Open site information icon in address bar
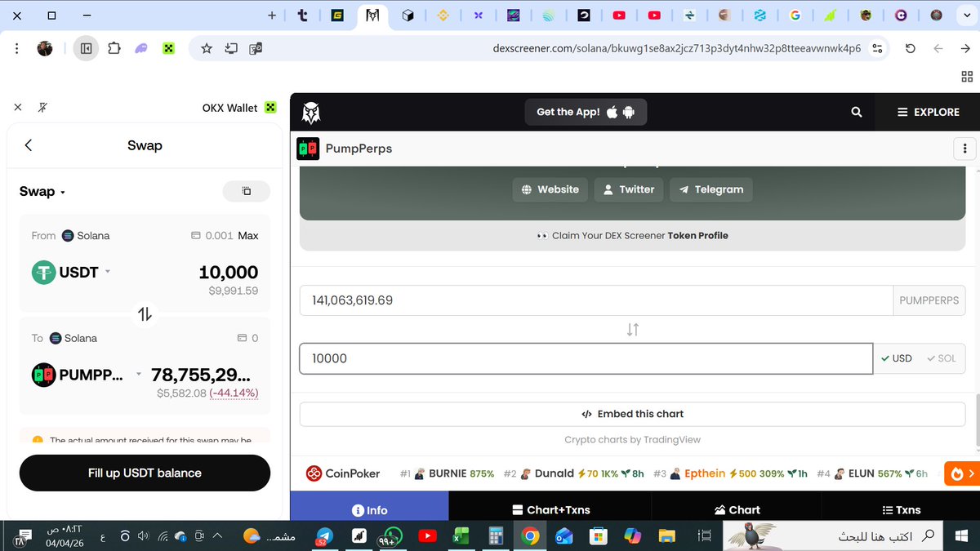This screenshot has width=980, height=551. click(x=878, y=49)
